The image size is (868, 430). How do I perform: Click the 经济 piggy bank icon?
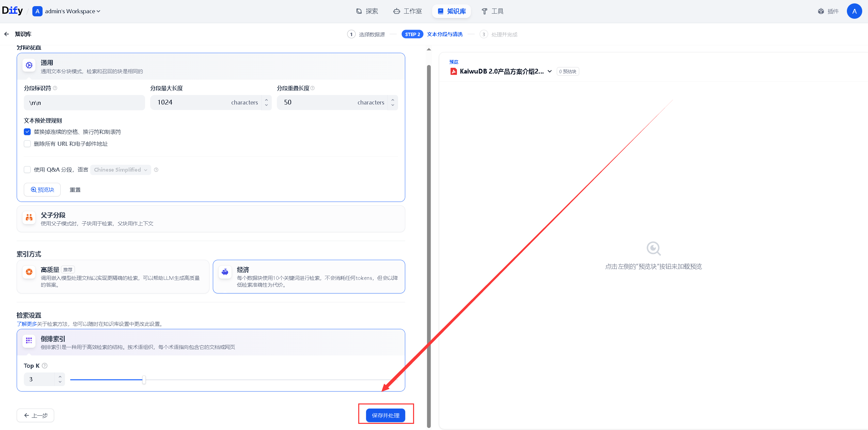tap(225, 272)
